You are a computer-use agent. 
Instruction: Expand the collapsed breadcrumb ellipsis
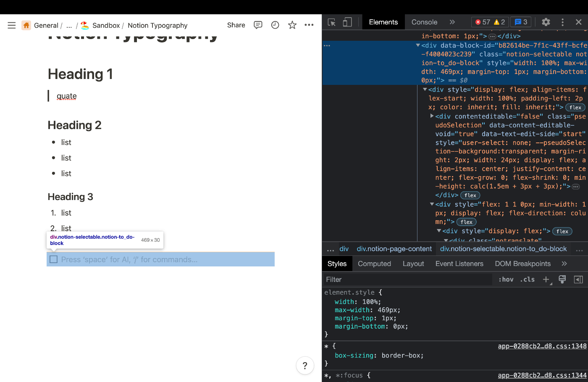point(69,25)
